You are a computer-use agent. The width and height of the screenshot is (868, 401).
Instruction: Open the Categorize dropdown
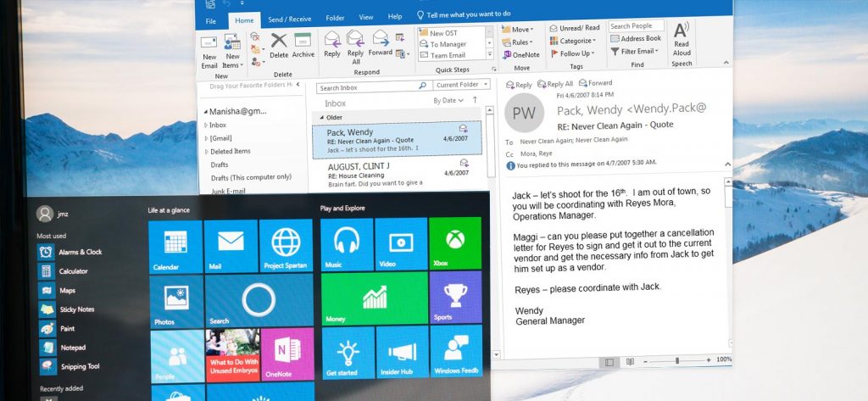[573, 41]
